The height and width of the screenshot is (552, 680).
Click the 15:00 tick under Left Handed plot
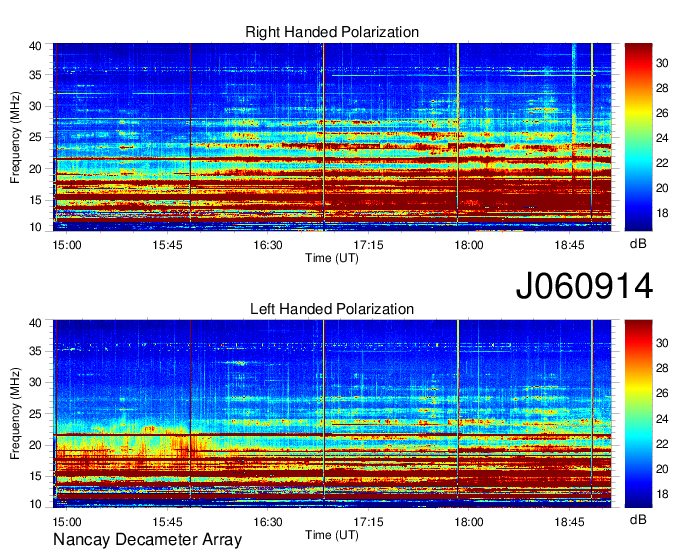[67, 521]
